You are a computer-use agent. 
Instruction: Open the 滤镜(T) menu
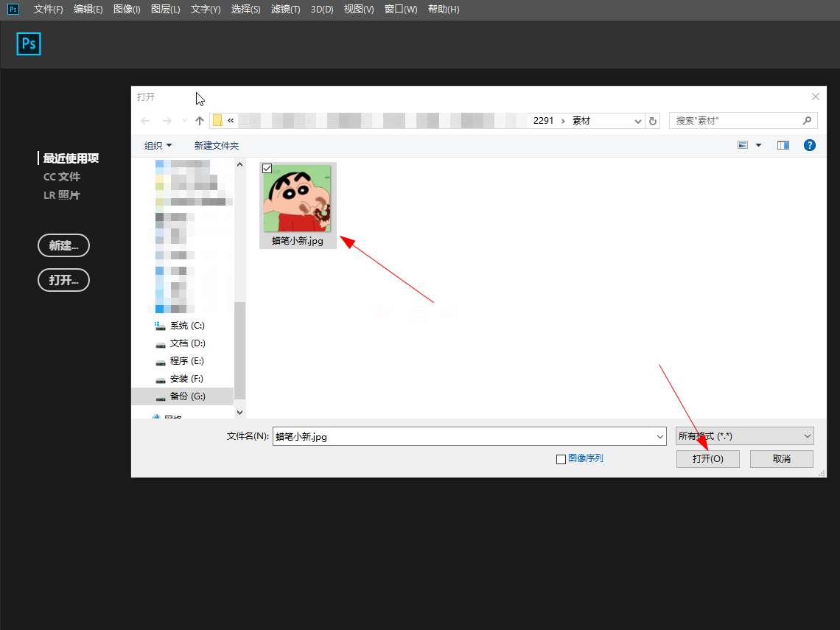(285, 10)
